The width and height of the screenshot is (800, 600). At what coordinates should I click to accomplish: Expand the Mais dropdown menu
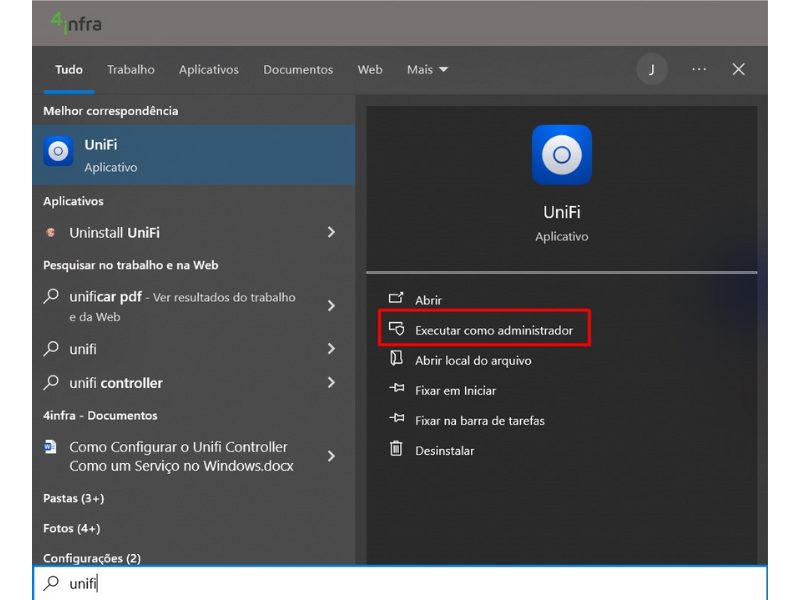click(427, 70)
